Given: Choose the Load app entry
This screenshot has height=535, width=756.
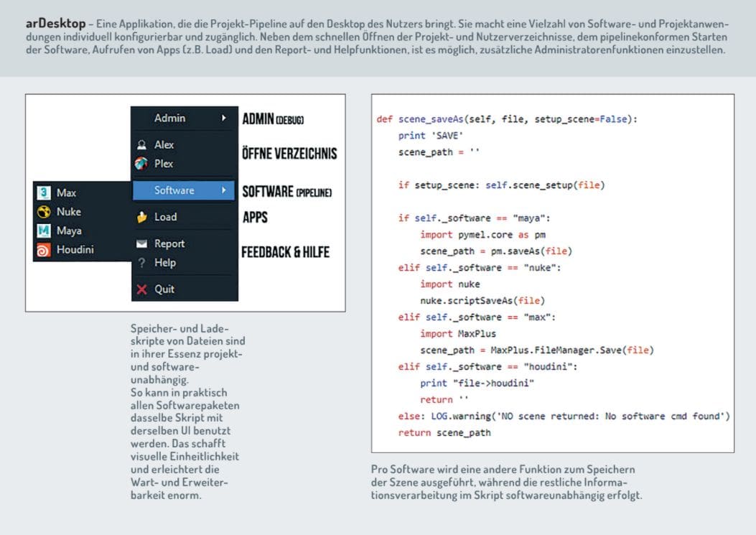Looking at the screenshot, I should tap(185, 217).
